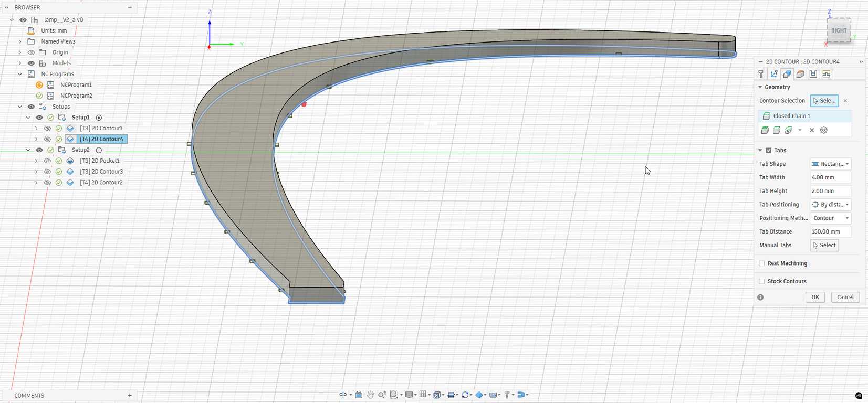Select NCProgram2 in the browser
The image size is (868, 403).
[76, 96]
